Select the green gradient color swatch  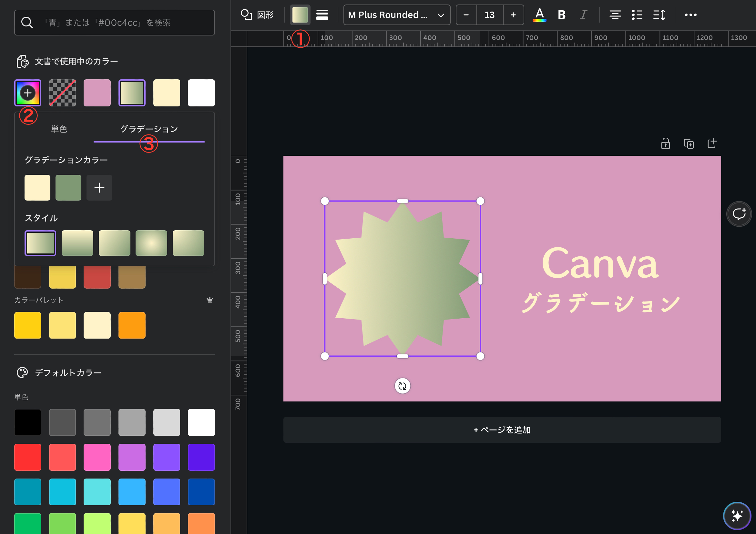pos(68,188)
